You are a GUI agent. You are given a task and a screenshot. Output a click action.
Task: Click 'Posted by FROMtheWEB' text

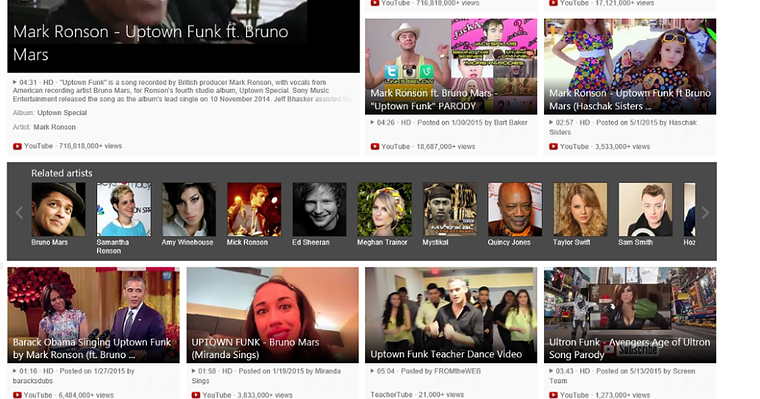(x=441, y=371)
